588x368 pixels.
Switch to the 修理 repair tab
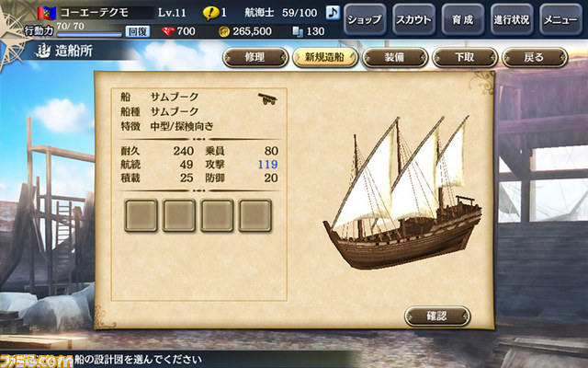[255, 57]
